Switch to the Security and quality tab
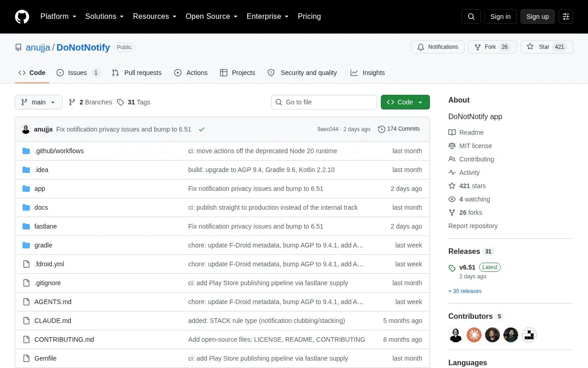The height and width of the screenshot is (368, 588). tap(302, 73)
